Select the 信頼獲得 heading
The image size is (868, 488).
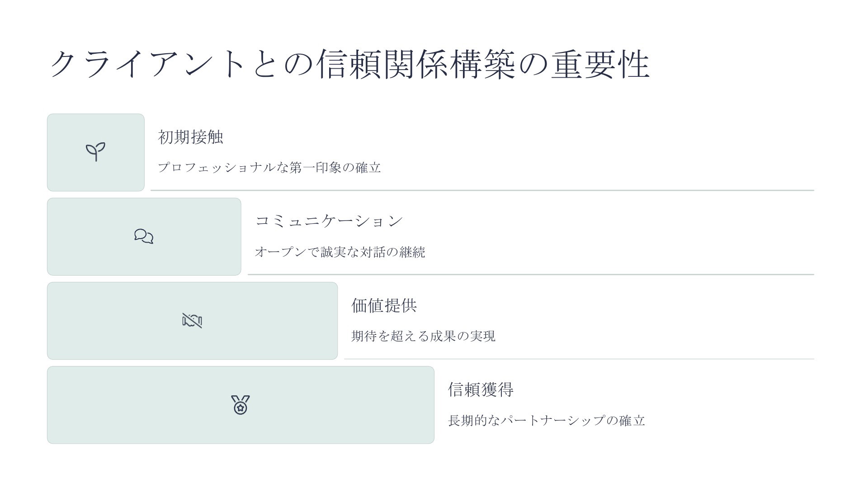(481, 389)
